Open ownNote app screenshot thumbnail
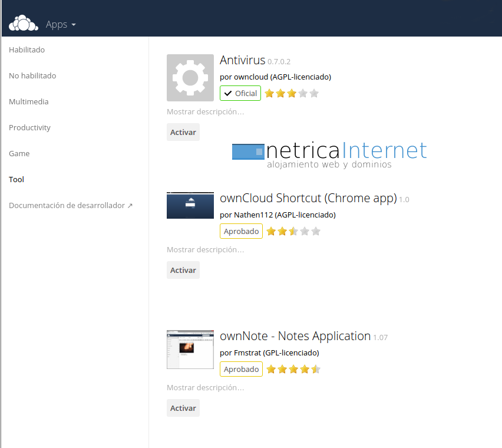 tap(190, 350)
